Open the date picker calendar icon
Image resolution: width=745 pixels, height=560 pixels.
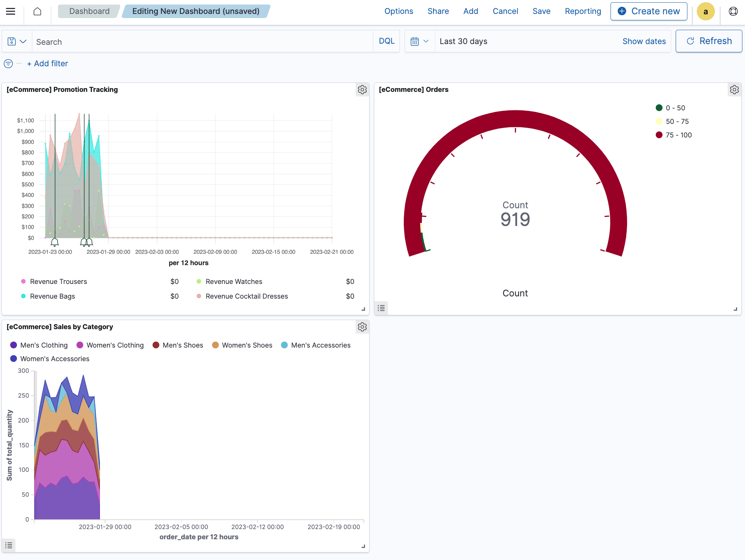tap(415, 41)
